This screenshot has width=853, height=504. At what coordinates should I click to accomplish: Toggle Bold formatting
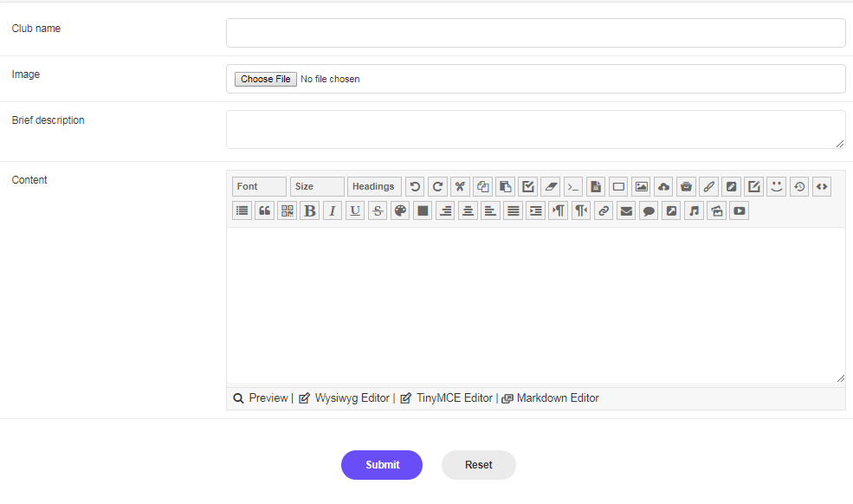309,210
